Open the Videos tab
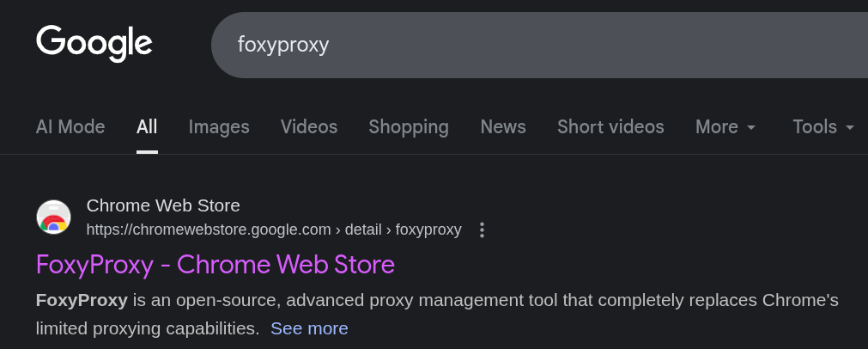868x349 pixels. [x=309, y=127]
